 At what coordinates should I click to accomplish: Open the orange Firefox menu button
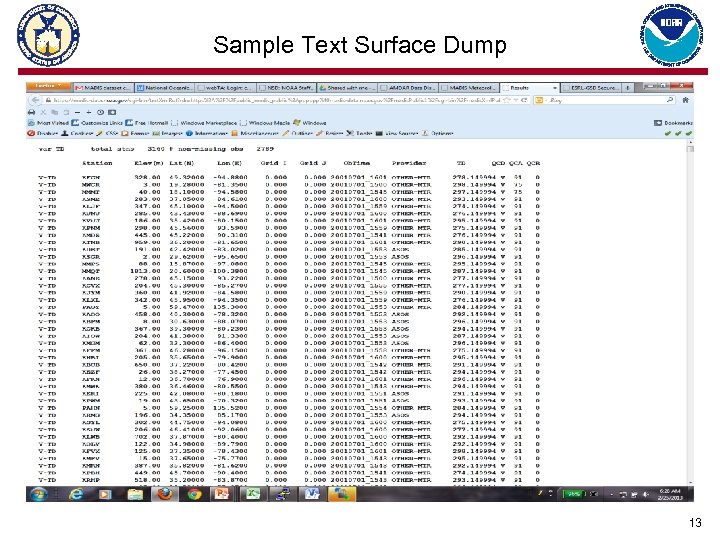pos(50,86)
